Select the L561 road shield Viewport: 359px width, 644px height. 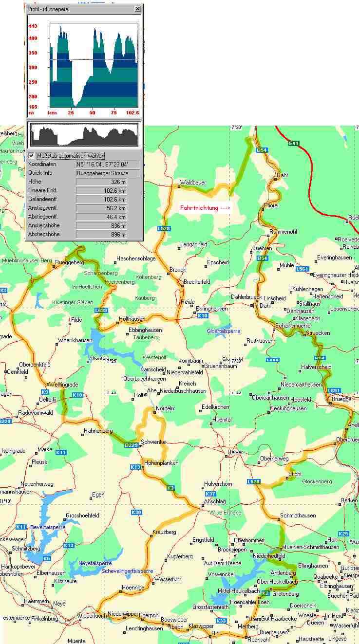click(x=302, y=269)
